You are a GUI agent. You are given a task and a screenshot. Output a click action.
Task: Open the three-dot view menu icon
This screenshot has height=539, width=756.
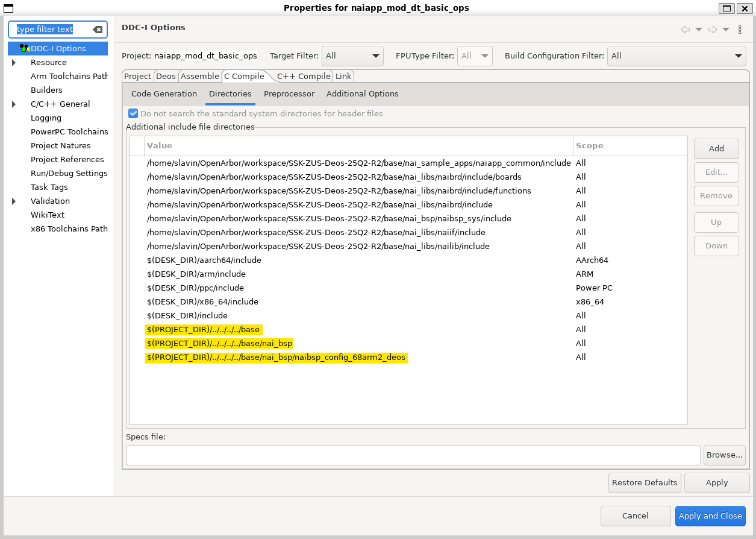click(x=740, y=30)
